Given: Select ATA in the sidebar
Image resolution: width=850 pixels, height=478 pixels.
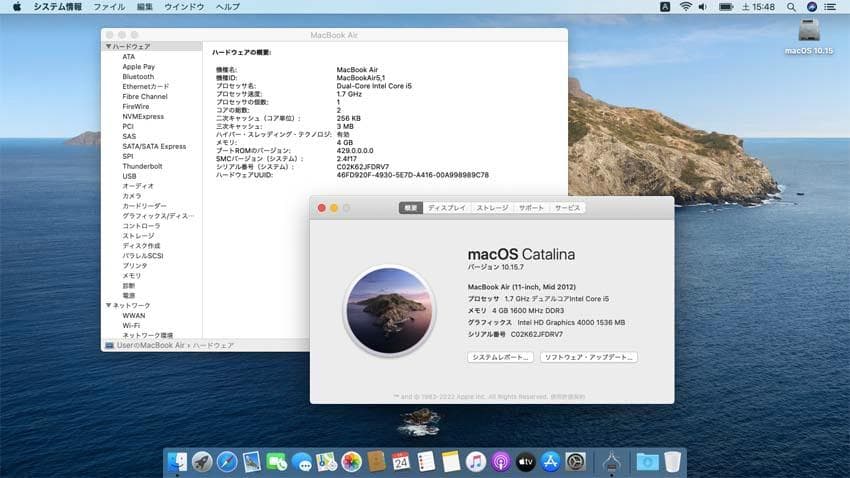Looking at the screenshot, I should (x=128, y=57).
